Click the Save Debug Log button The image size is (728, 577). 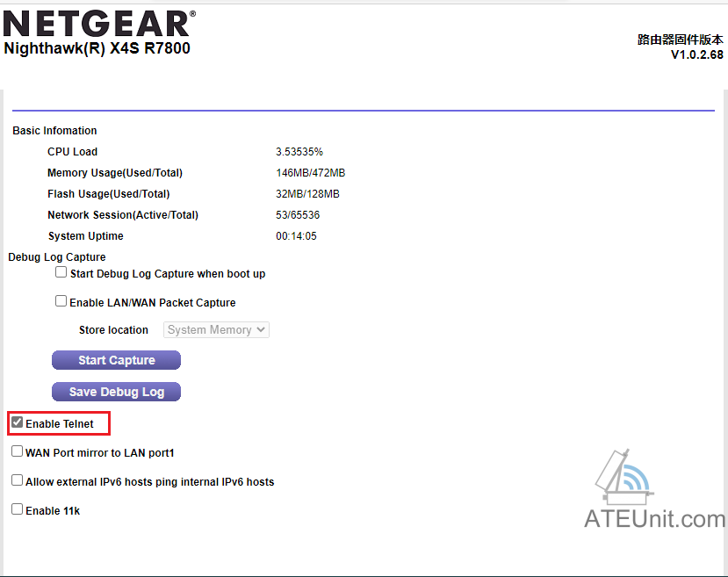point(116,392)
